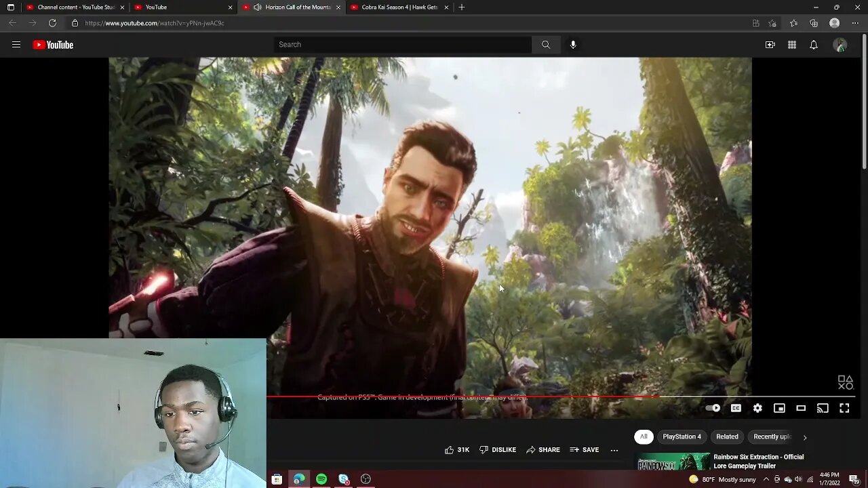Open Windows notification center
Viewport: 868px width, 488px height.
(854, 479)
